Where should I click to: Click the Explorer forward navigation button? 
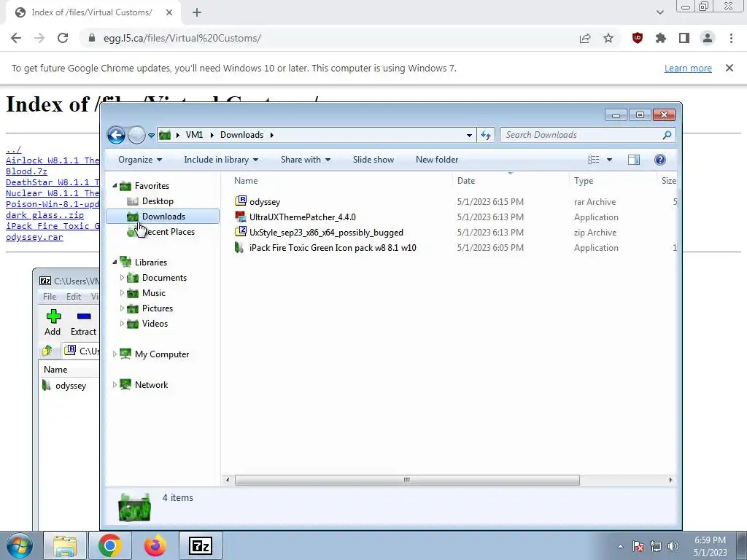(x=136, y=135)
